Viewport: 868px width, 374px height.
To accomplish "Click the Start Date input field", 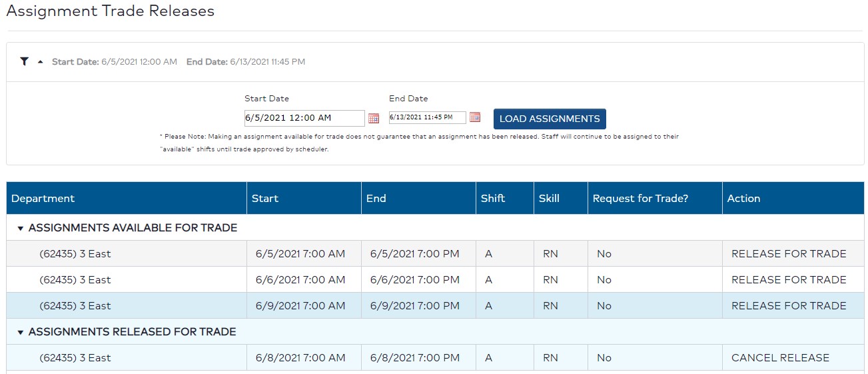I will pyautogui.click(x=304, y=118).
